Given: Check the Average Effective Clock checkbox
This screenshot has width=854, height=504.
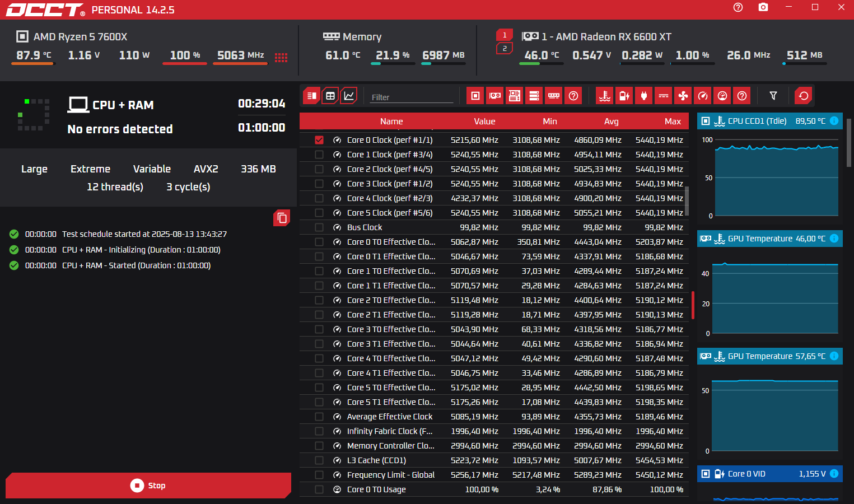Looking at the screenshot, I should pos(319,417).
